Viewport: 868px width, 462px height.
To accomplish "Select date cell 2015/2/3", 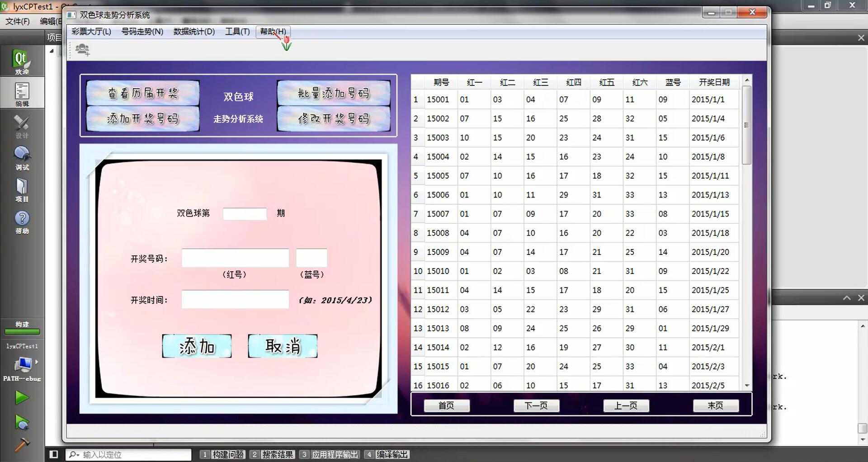I will click(x=714, y=366).
